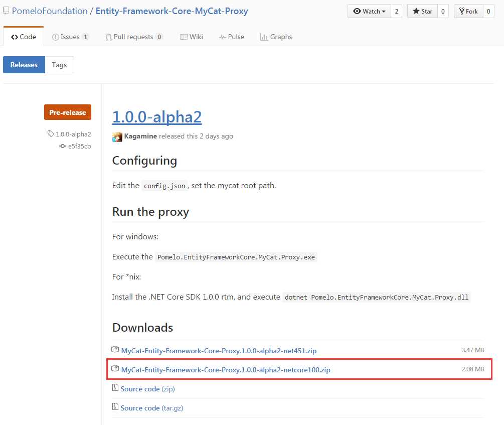The height and width of the screenshot is (425, 504).
Task: Open the Graphs tab
Action: click(x=276, y=37)
